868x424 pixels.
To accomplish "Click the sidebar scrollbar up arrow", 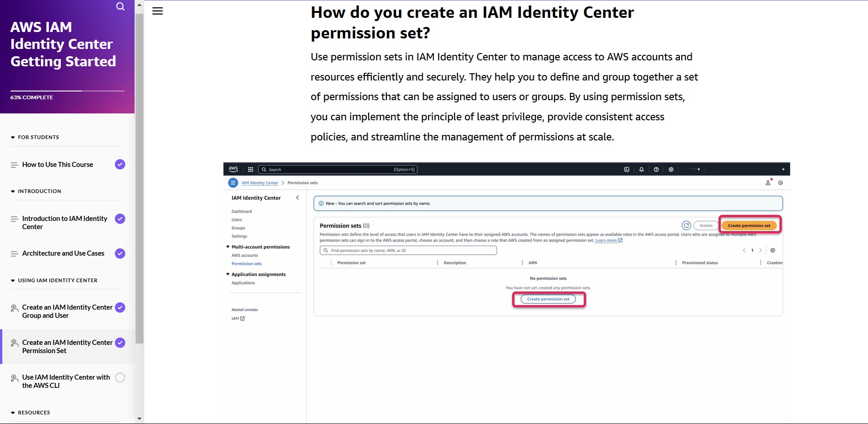I will [139, 5].
